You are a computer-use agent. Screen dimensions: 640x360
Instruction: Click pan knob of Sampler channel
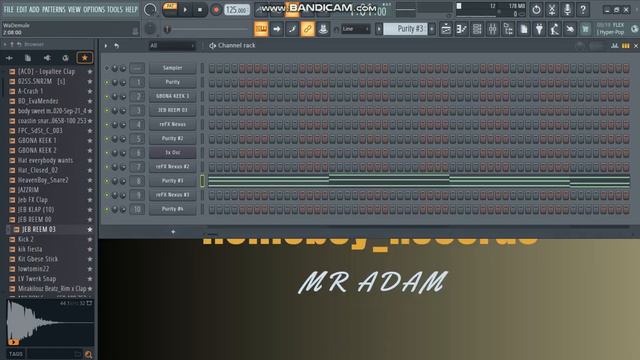(115, 68)
